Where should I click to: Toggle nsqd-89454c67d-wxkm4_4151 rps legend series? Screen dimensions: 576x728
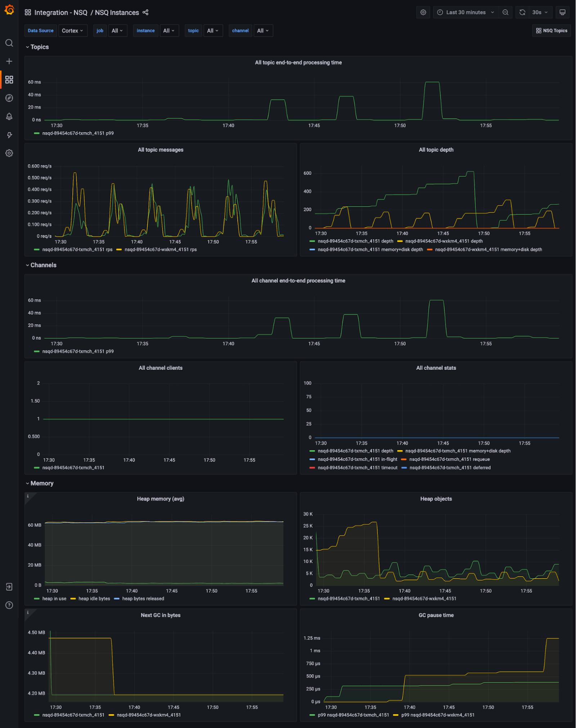click(160, 250)
